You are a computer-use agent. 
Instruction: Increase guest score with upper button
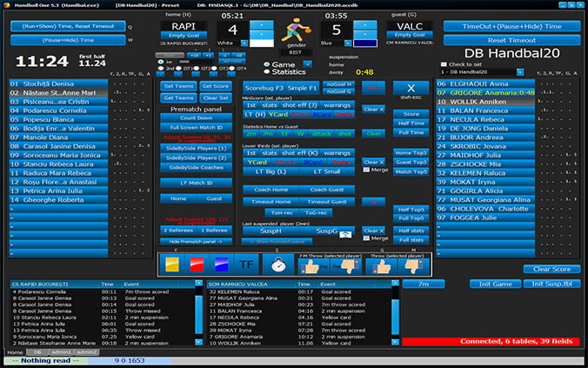(364, 25)
